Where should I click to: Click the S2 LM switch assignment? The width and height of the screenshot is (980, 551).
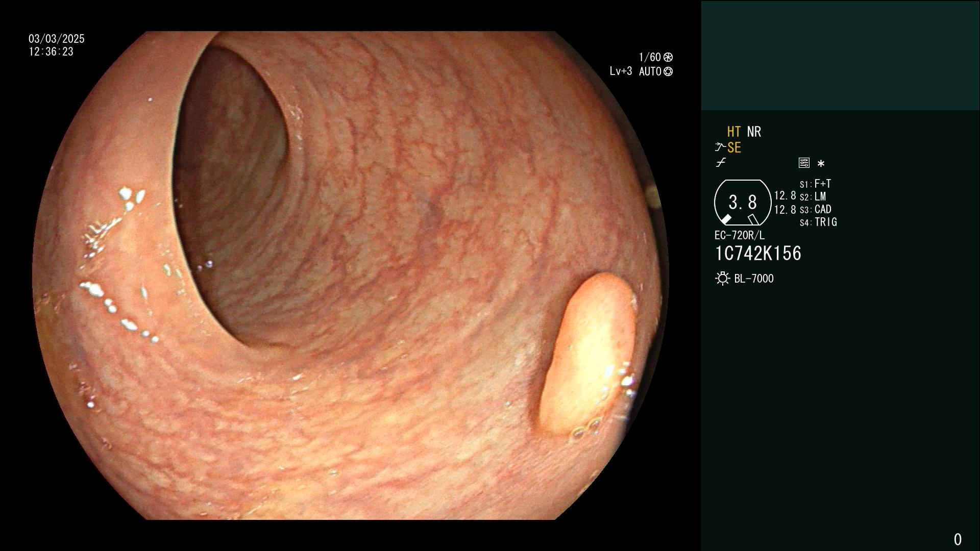pos(813,196)
